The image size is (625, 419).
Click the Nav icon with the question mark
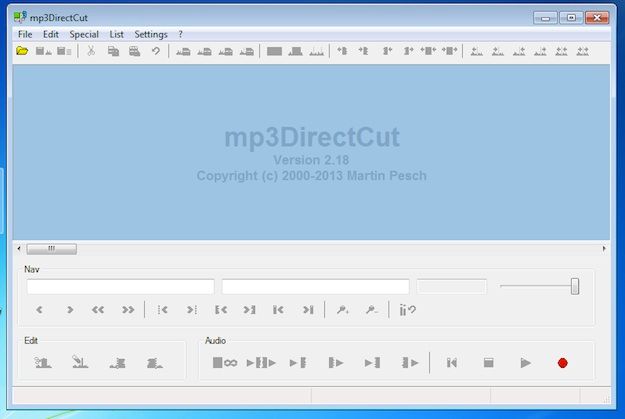click(407, 310)
